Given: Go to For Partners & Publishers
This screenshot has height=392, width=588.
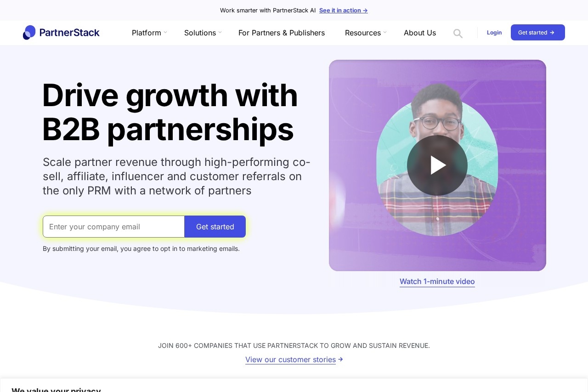Looking at the screenshot, I should [x=282, y=33].
